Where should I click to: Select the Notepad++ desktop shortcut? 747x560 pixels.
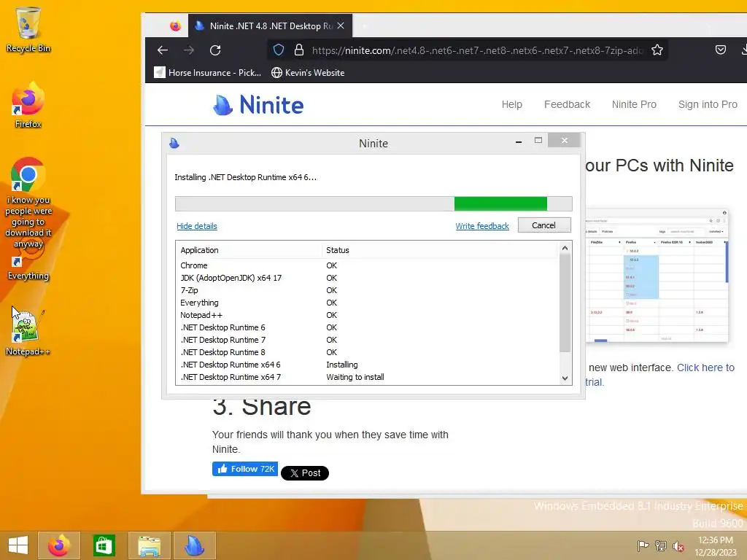point(28,332)
